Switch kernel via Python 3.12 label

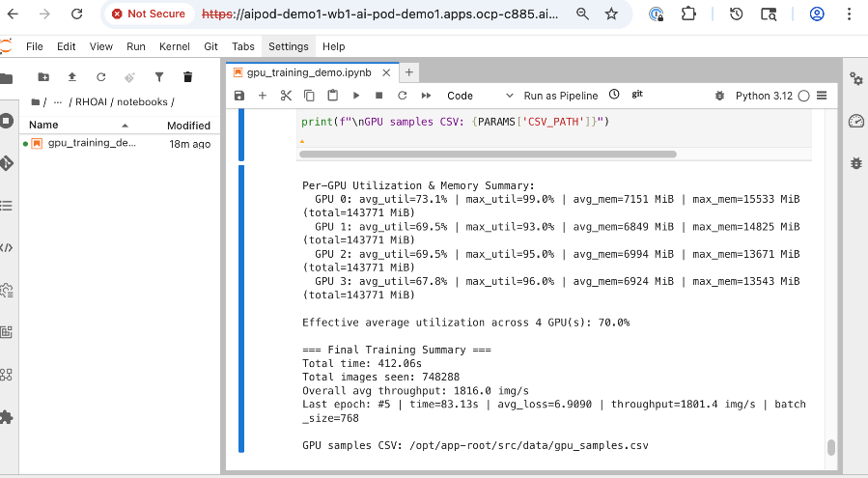(x=764, y=96)
